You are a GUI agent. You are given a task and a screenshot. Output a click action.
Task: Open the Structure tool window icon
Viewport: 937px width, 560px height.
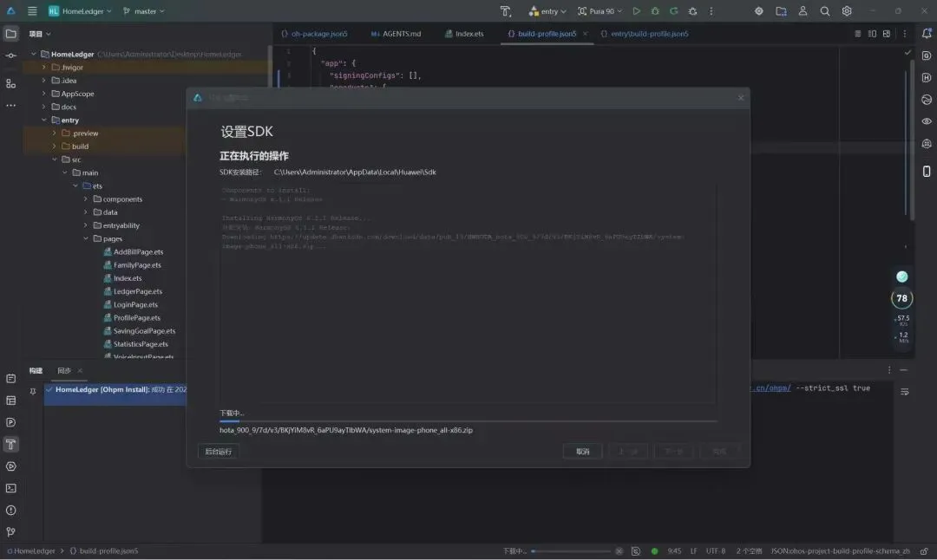pos(10,83)
